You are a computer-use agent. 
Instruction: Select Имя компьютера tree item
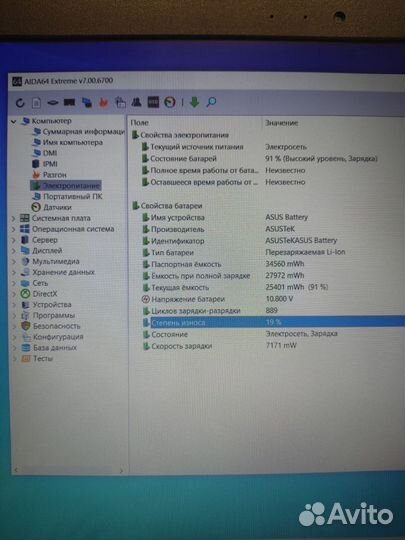coord(68,142)
